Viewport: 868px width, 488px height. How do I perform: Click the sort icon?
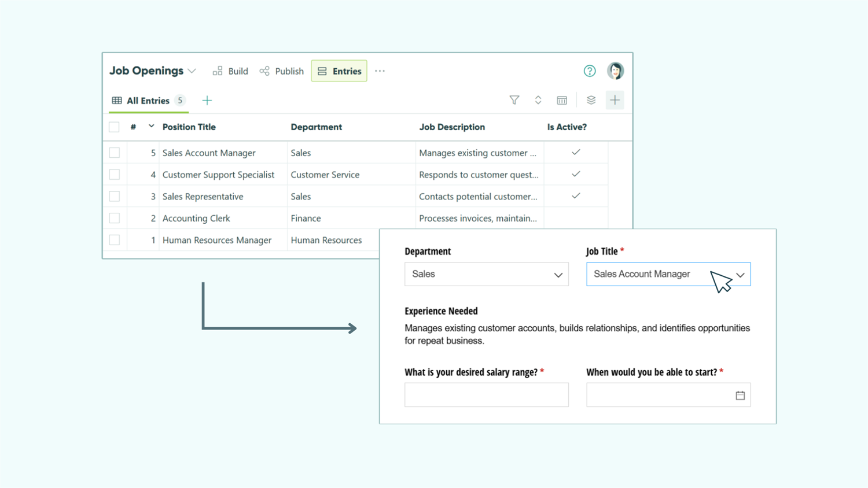point(538,99)
